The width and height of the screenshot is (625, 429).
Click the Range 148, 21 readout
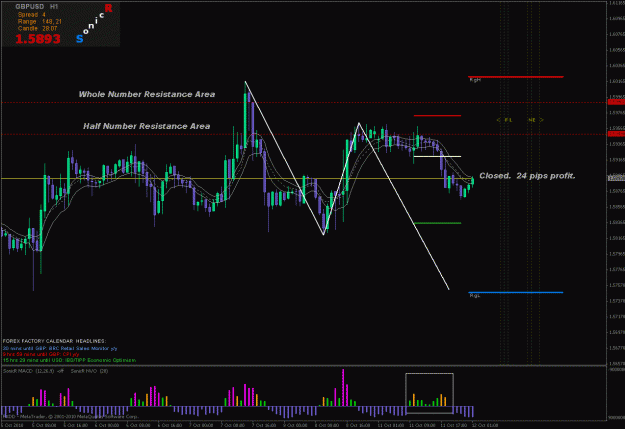pos(39,22)
